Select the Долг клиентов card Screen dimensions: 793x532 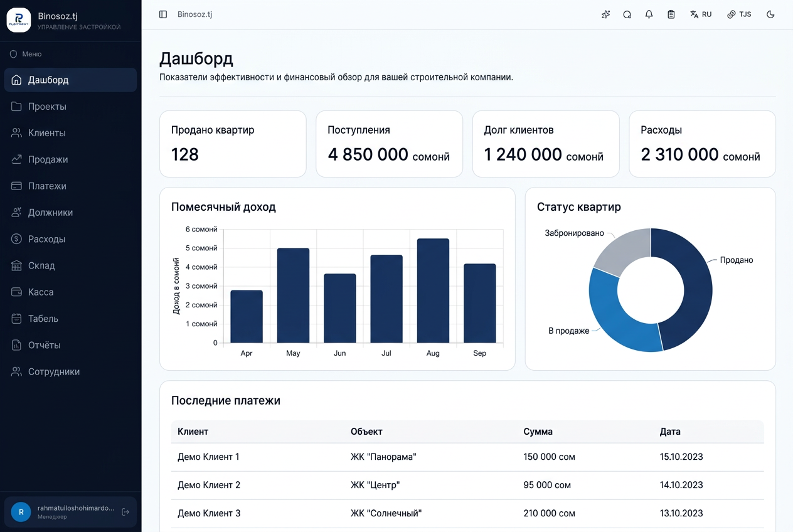(546, 144)
